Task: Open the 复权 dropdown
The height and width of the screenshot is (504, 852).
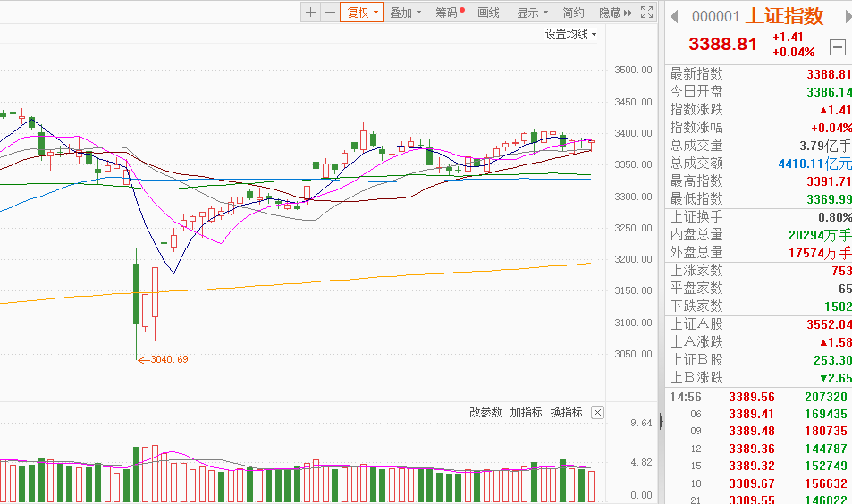Action: pos(362,13)
